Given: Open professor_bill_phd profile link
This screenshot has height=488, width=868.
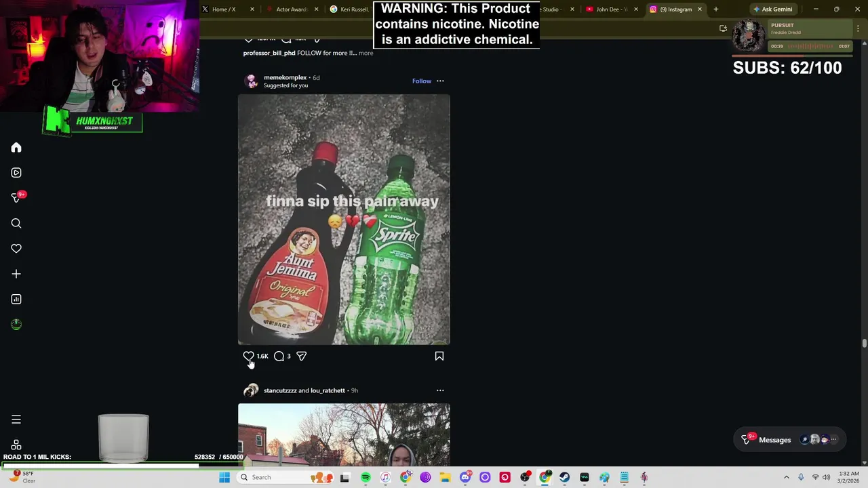Looking at the screenshot, I should [269, 53].
